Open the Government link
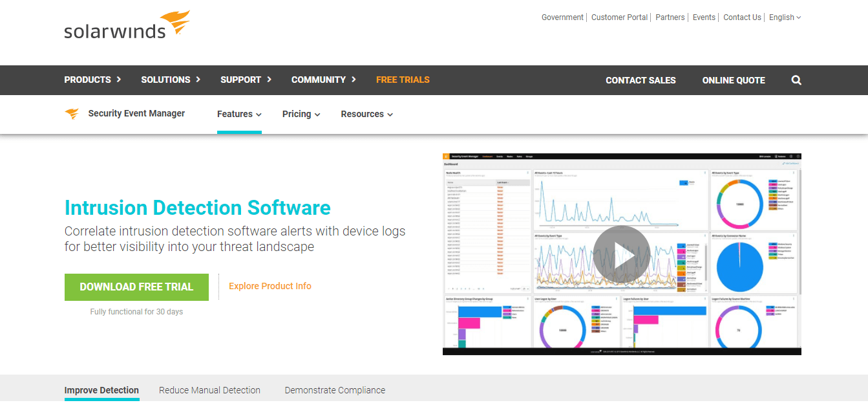This screenshot has width=868, height=416. click(x=562, y=17)
